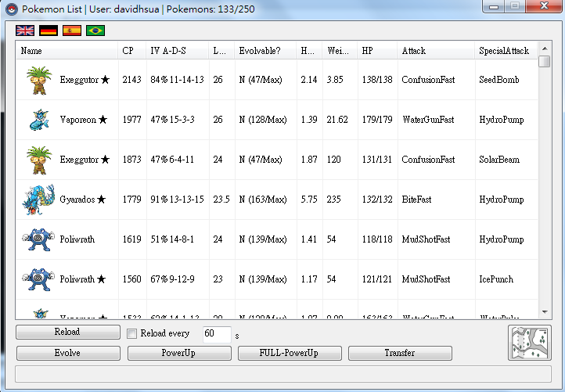Select the Poliwrath sprite with CP 1560
565x392 pixels.
point(38,279)
